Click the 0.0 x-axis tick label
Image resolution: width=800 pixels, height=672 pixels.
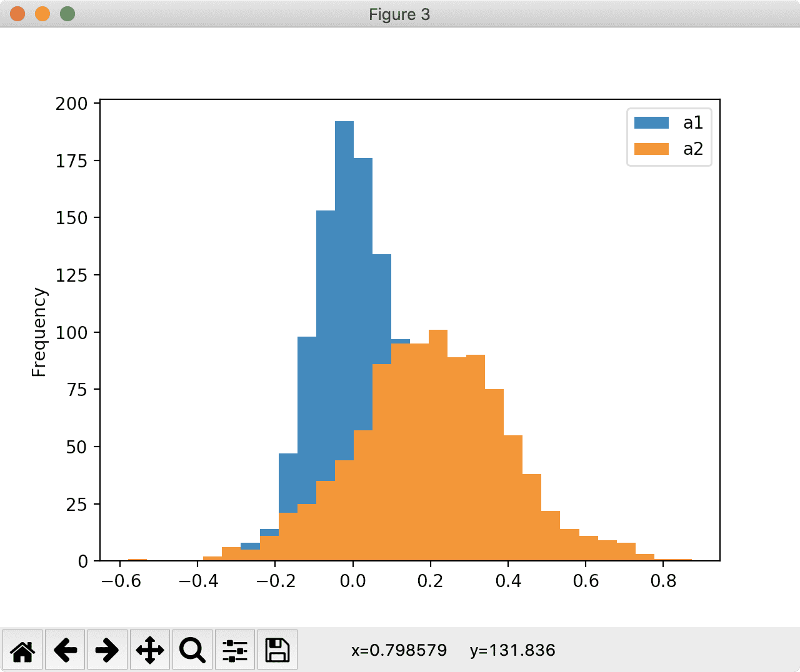click(352, 581)
